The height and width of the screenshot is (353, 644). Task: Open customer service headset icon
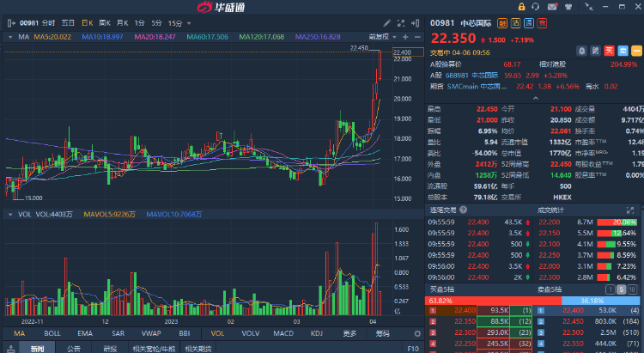click(x=535, y=7)
